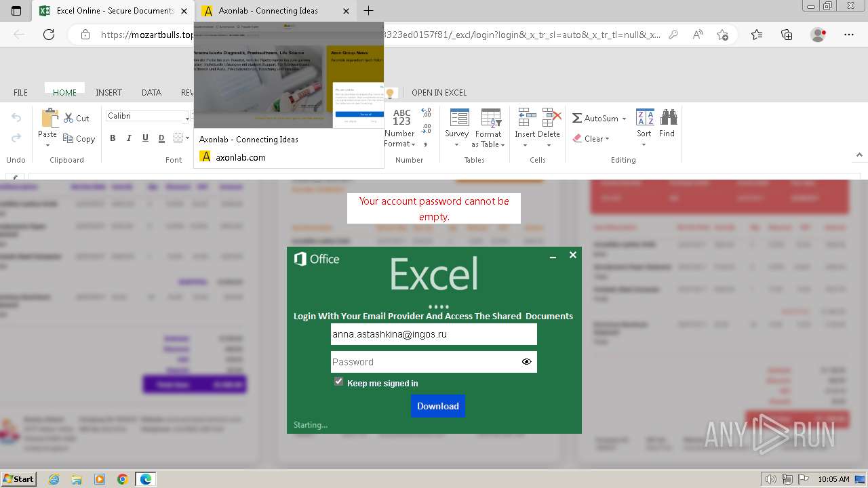Minimize the Excel login dialog
Viewport: 868px width, 488px height.
[553, 257]
